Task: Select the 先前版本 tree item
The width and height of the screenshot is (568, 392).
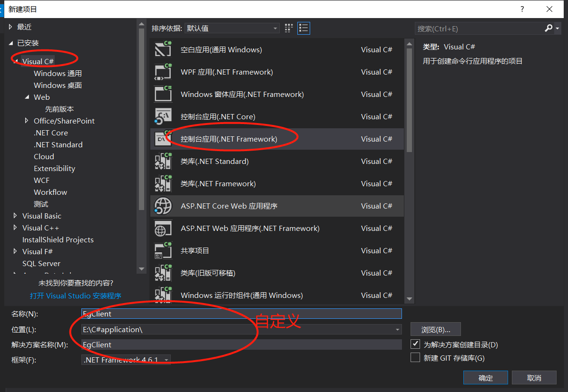Action: point(59,109)
